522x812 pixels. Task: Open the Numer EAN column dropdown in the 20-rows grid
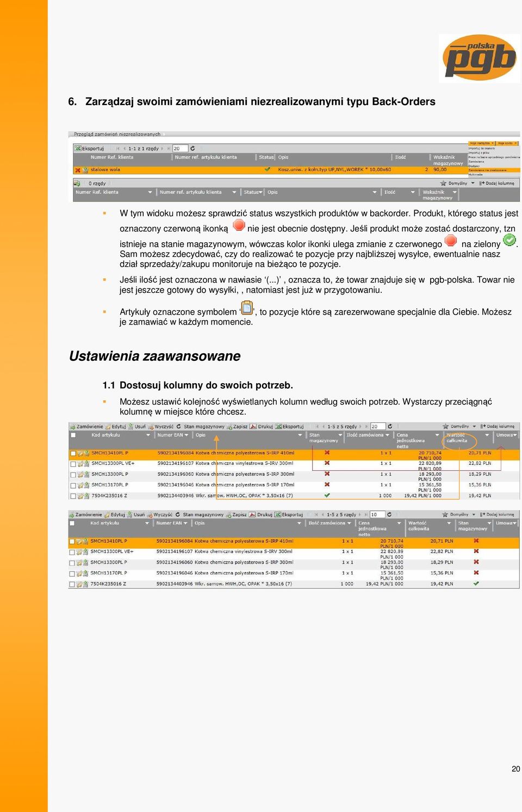tap(187, 435)
